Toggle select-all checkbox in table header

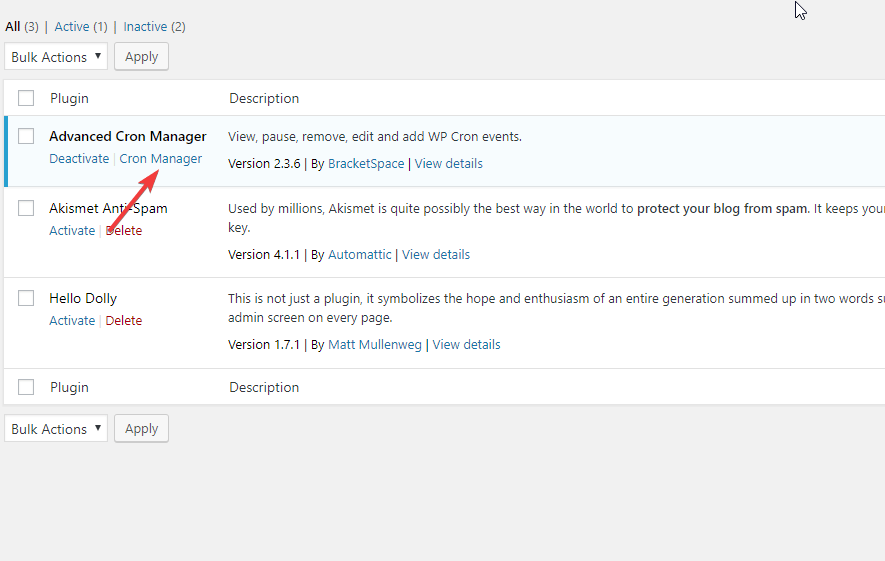click(x=26, y=98)
